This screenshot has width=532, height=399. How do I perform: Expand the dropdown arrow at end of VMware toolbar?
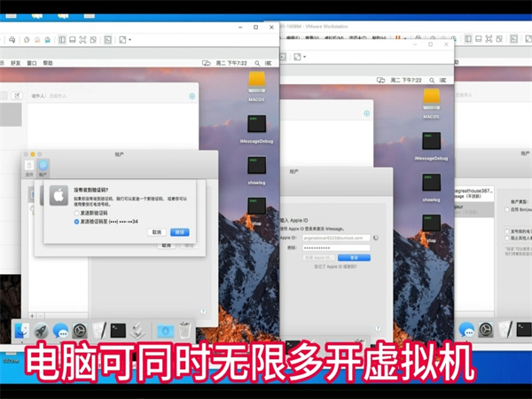pos(129,39)
